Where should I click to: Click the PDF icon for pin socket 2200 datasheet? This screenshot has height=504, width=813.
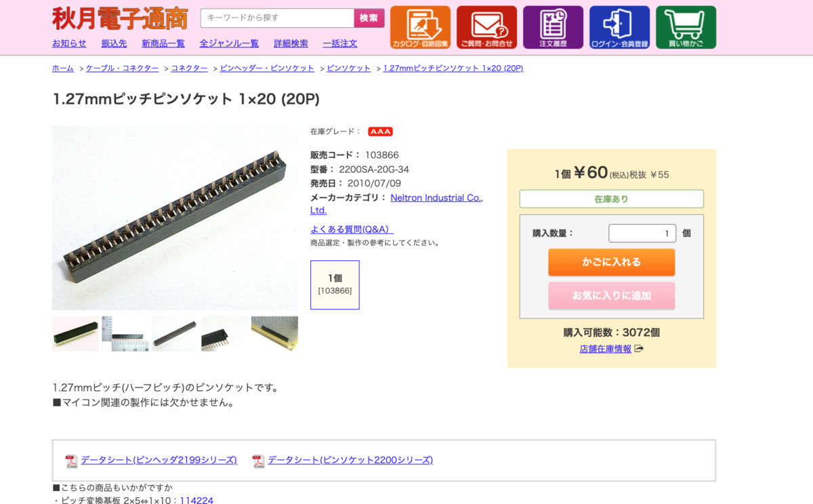pyautogui.click(x=258, y=461)
